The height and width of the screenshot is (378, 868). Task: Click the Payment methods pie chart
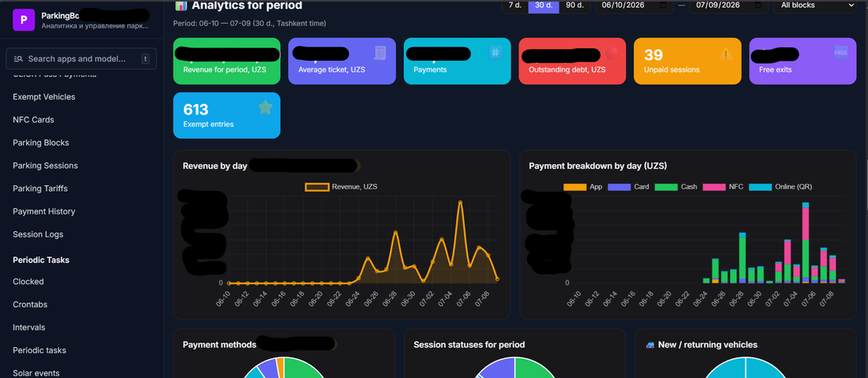(284, 368)
